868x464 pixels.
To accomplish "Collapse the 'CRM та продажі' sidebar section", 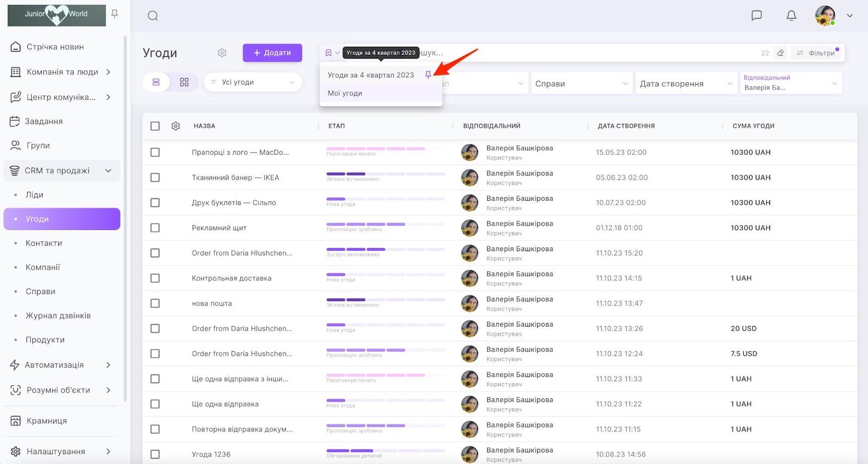I will click(x=108, y=170).
